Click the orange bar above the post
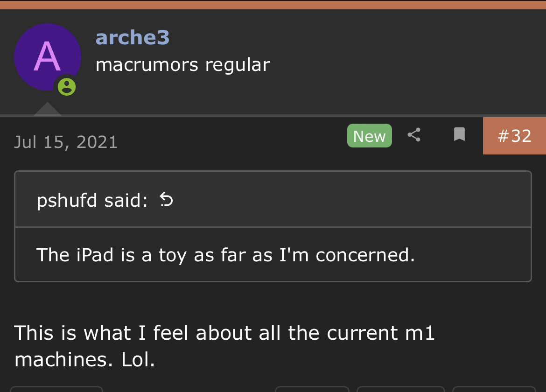 pyautogui.click(x=273, y=5)
